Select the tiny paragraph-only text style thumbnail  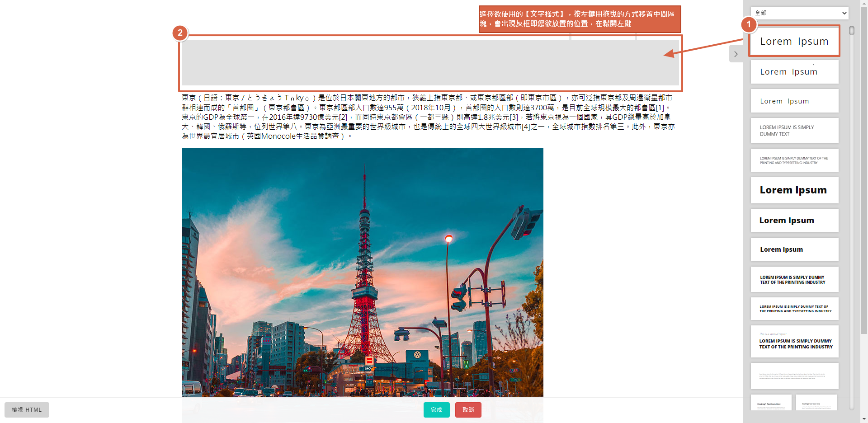[794, 376]
